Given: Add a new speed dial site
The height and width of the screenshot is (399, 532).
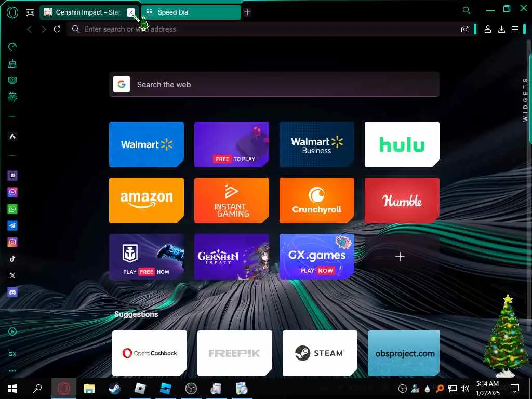Looking at the screenshot, I should 401,257.
